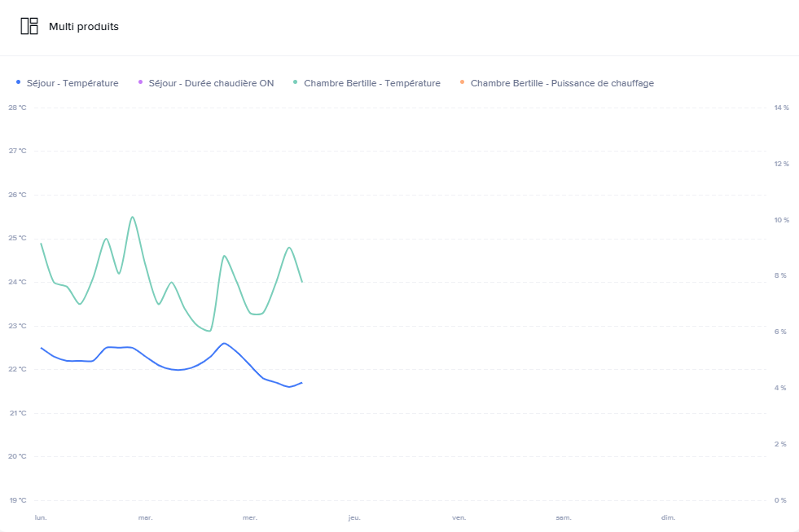Click the sam. day label

pos(564,517)
